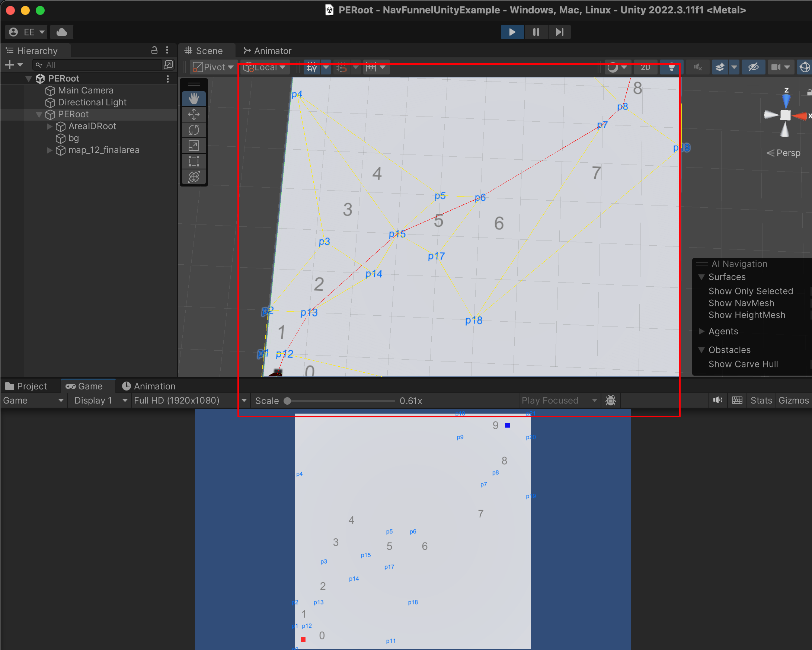Click Show Only Selected option
812x650 pixels.
pos(751,291)
